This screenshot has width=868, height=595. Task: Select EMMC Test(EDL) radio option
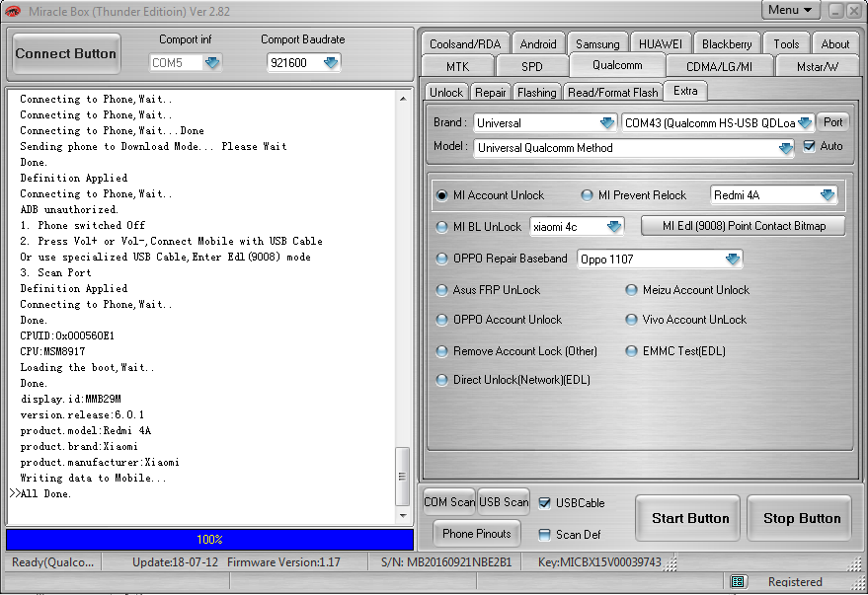click(x=631, y=351)
